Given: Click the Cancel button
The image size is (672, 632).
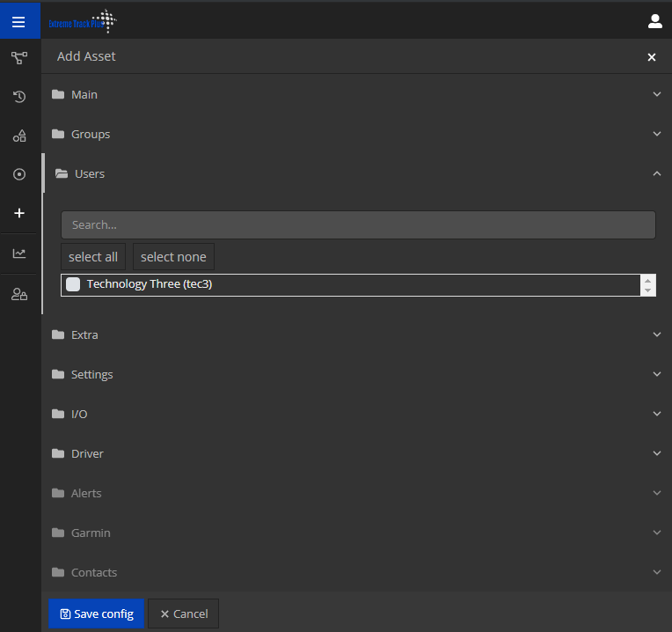Looking at the screenshot, I should click(184, 614).
